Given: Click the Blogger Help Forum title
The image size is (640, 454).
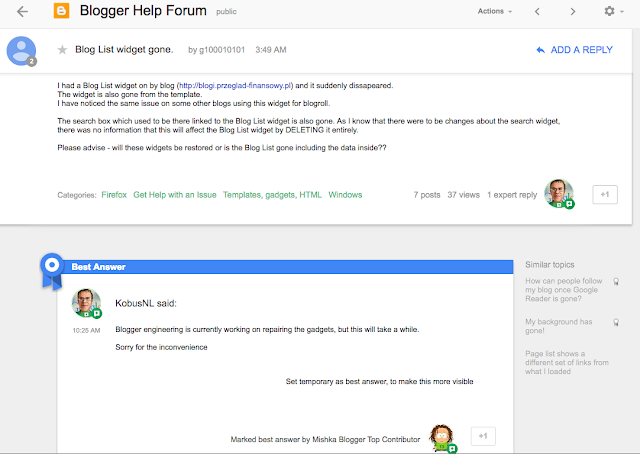Looking at the screenshot, I should (x=143, y=11).
